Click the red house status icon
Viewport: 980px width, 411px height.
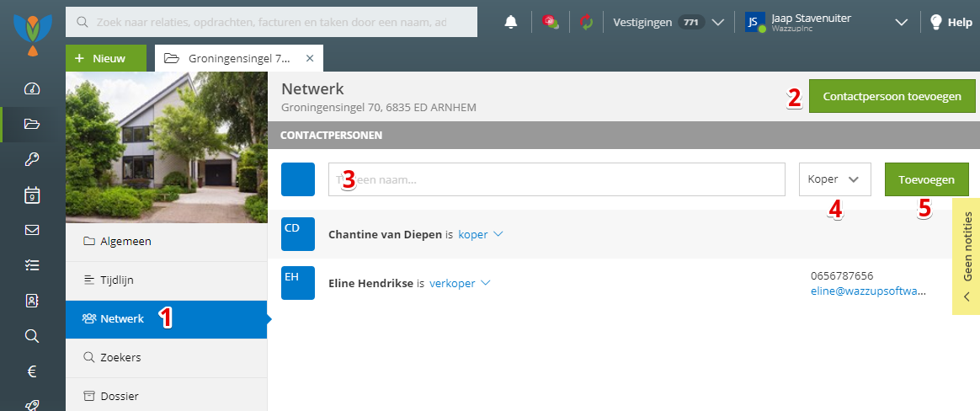(550, 22)
